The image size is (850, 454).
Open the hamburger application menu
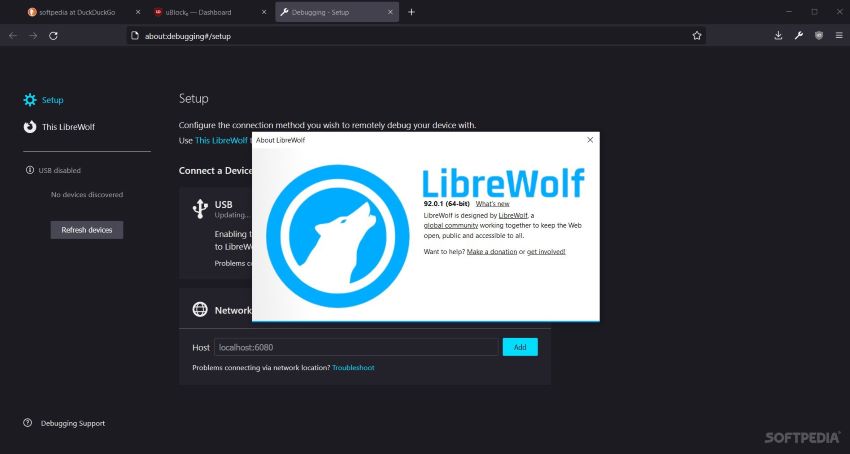click(839, 36)
